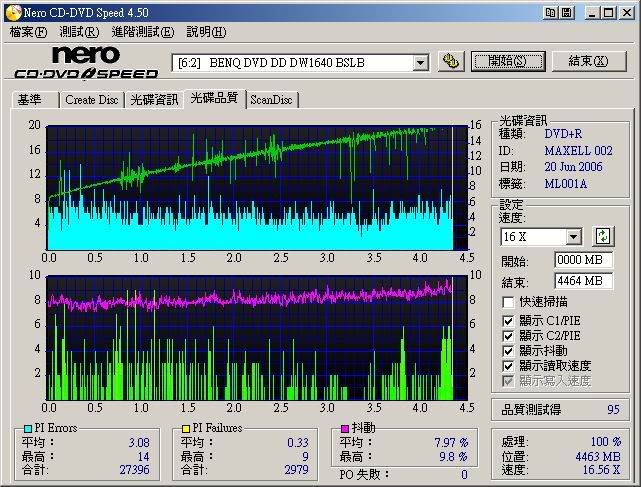The height and width of the screenshot is (487, 641).
Task: Click the green refresh speed icon
Action: point(603,236)
